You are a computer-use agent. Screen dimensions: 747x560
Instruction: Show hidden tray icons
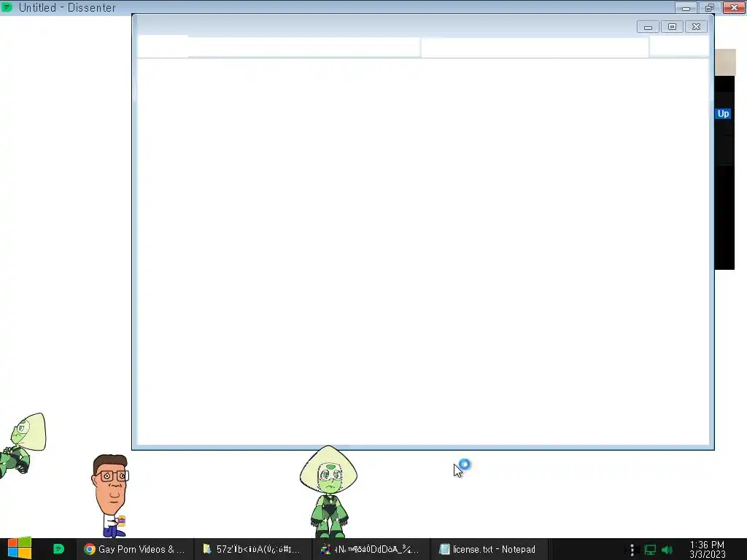click(x=632, y=550)
